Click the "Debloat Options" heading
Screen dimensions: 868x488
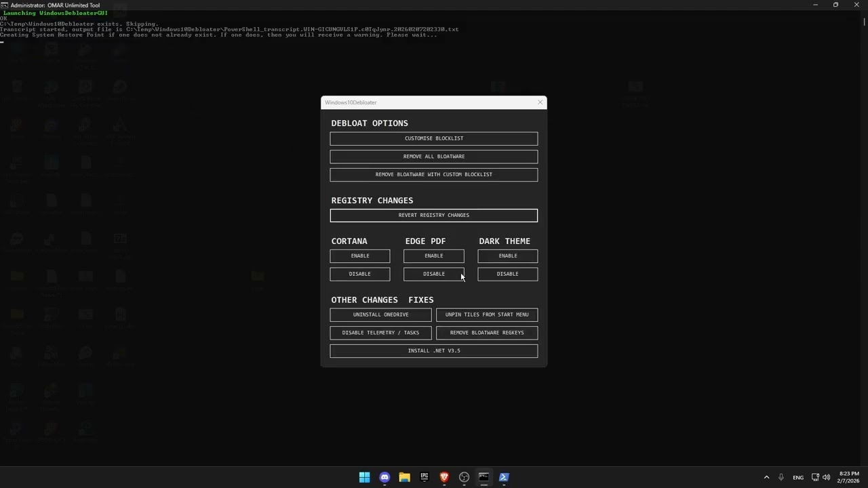[370, 123]
